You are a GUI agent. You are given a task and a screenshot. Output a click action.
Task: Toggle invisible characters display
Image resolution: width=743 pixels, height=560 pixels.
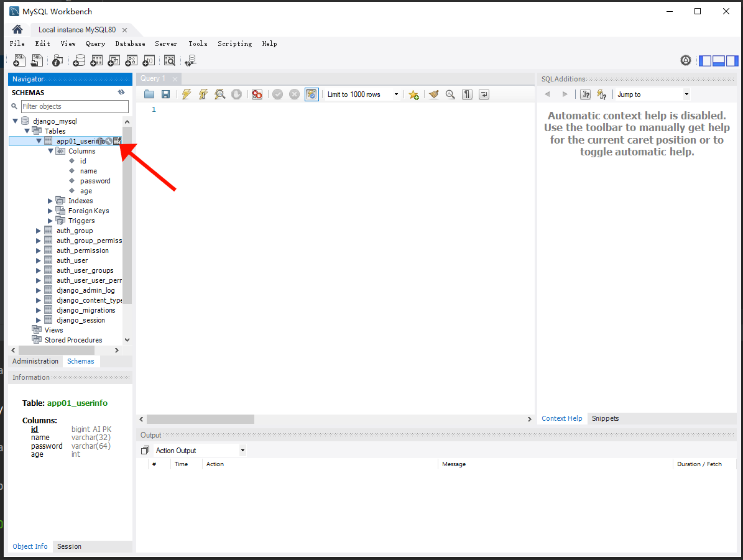467,94
